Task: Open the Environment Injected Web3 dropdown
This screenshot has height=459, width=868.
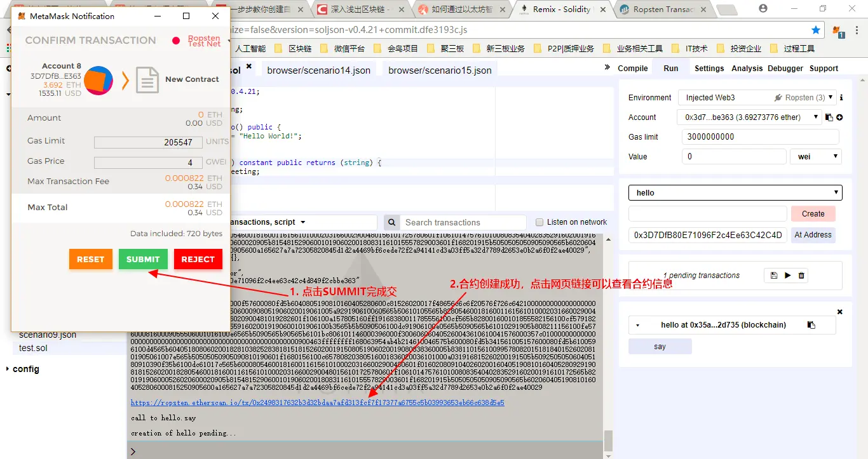Action: coord(757,98)
